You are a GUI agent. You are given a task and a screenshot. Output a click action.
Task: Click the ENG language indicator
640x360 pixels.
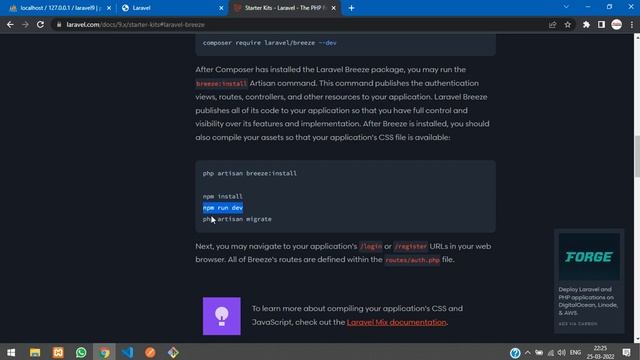click(x=575, y=352)
